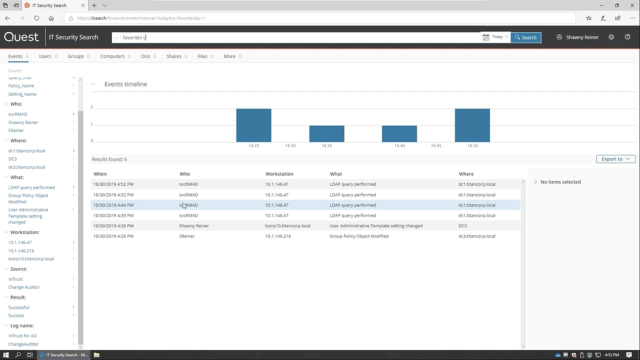Switch to the Files tab

(205, 56)
